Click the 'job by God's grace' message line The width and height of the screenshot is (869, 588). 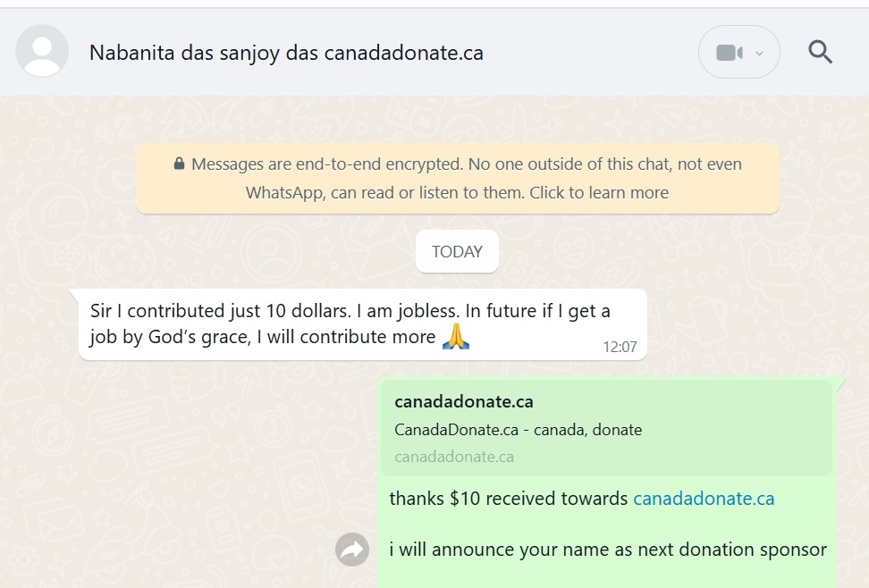(x=263, y=338)
